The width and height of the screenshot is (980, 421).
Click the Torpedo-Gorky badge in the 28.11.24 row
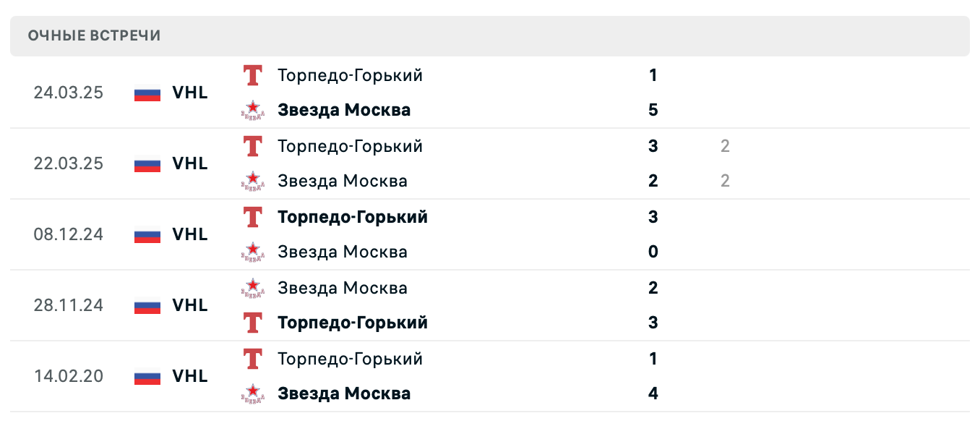pyautogui.click(x=252, y=323)
